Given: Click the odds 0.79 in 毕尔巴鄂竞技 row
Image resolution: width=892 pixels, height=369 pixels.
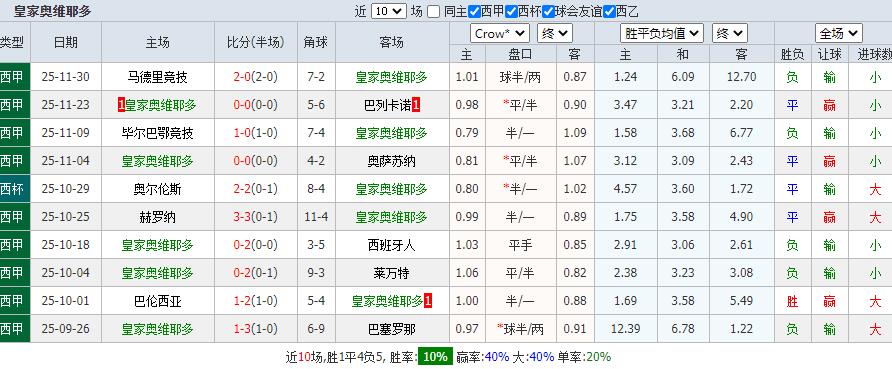Looking at the screenshot, I should point(466,133).
